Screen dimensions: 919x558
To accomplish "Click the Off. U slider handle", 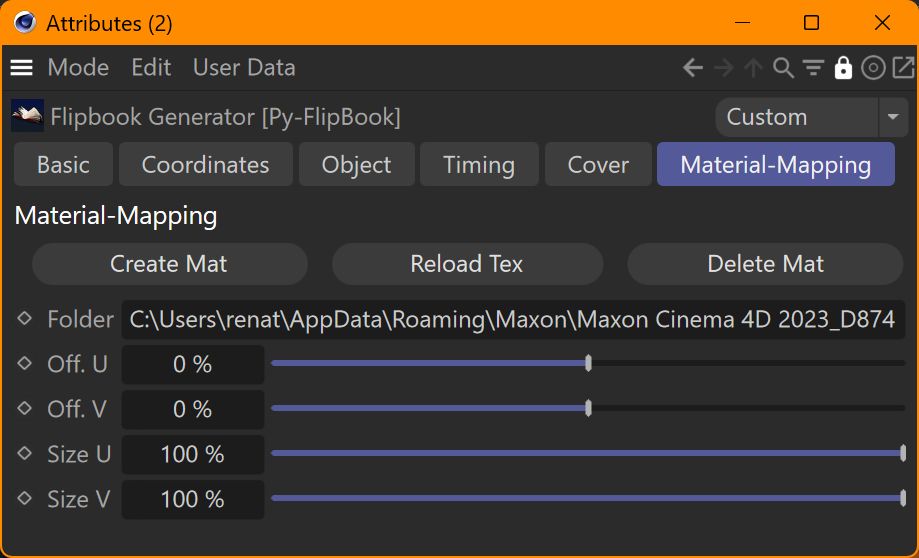I will tap(588, 363).
